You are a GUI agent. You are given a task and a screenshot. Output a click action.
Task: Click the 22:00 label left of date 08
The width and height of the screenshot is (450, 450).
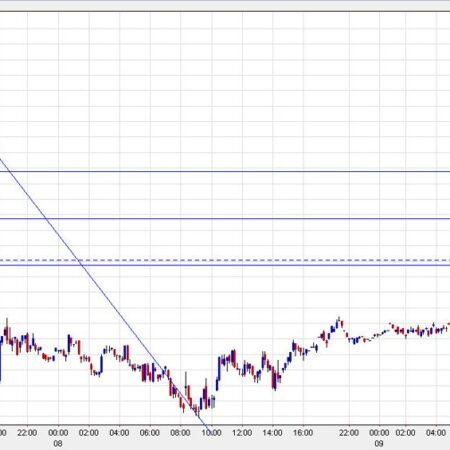[x=27, y=433]
